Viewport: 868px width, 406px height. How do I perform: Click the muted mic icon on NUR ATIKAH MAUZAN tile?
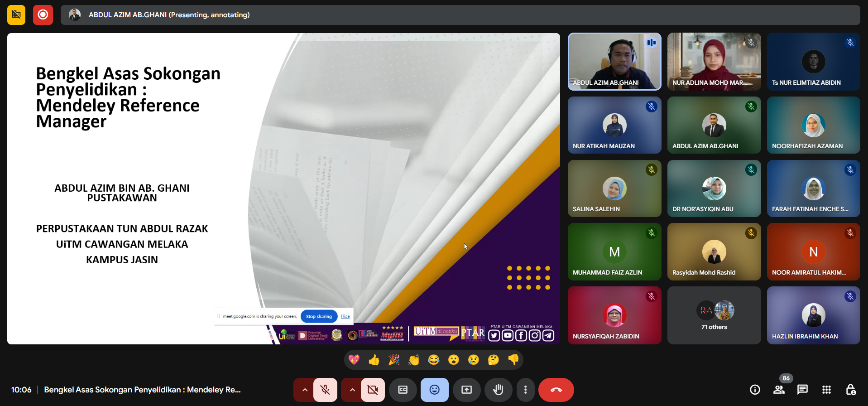[x=652, y=106]
